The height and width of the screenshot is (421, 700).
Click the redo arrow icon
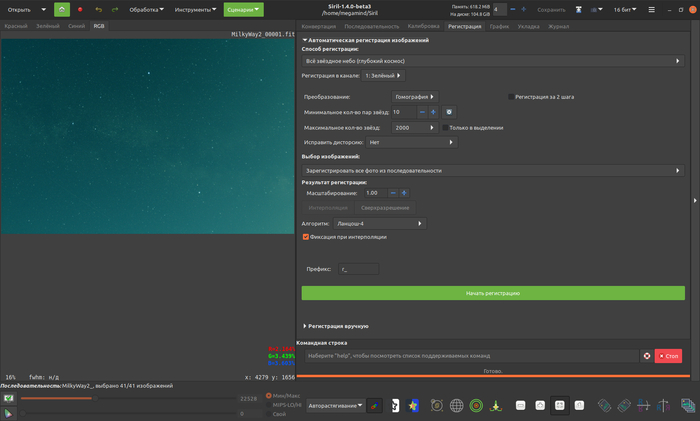click(x=115, y=9)
